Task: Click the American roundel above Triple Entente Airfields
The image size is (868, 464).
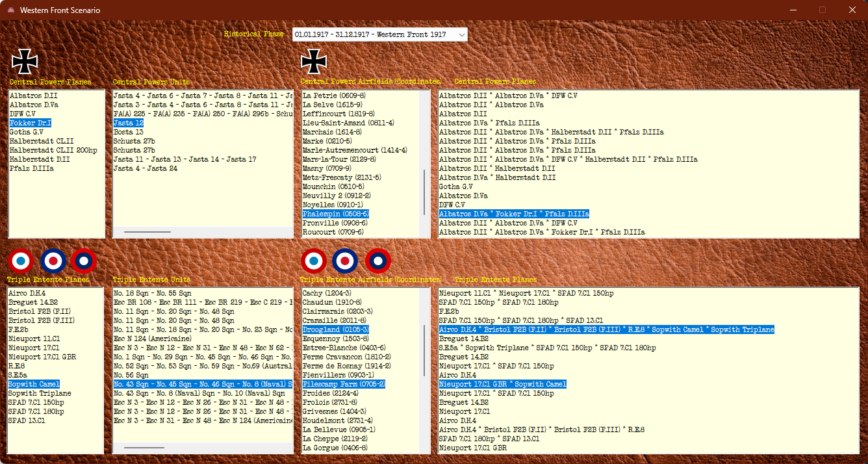Action: tap(377, 261)
